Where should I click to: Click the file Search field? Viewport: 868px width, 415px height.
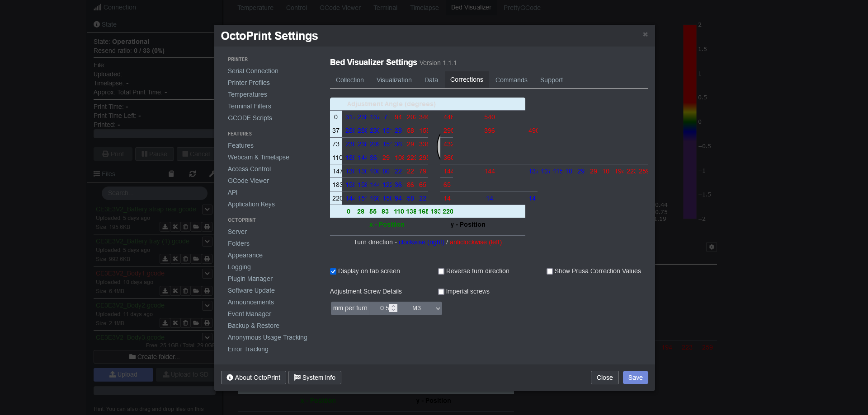coord(155,193)
